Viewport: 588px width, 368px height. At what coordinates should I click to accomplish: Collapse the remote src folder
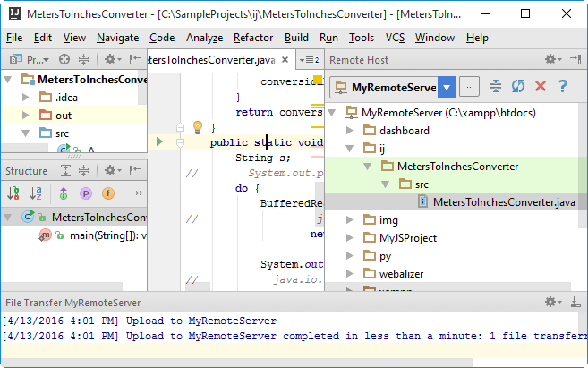click(386, 184)
